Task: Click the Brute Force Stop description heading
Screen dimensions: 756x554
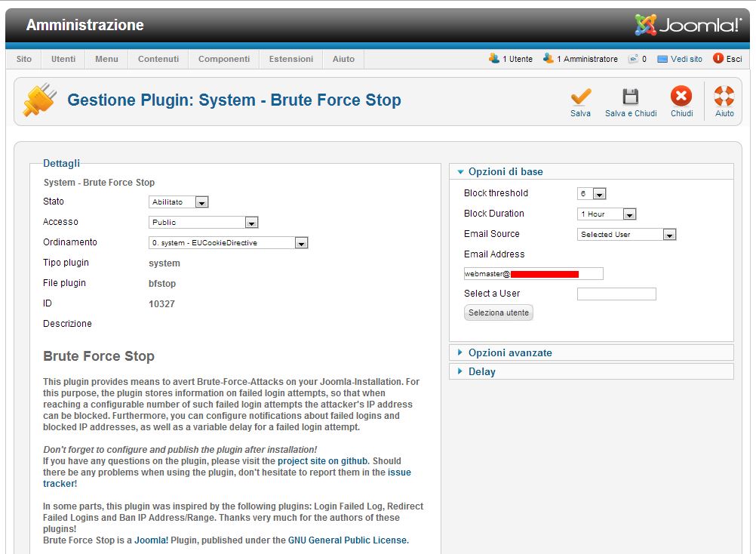Action: coord(99,355)
